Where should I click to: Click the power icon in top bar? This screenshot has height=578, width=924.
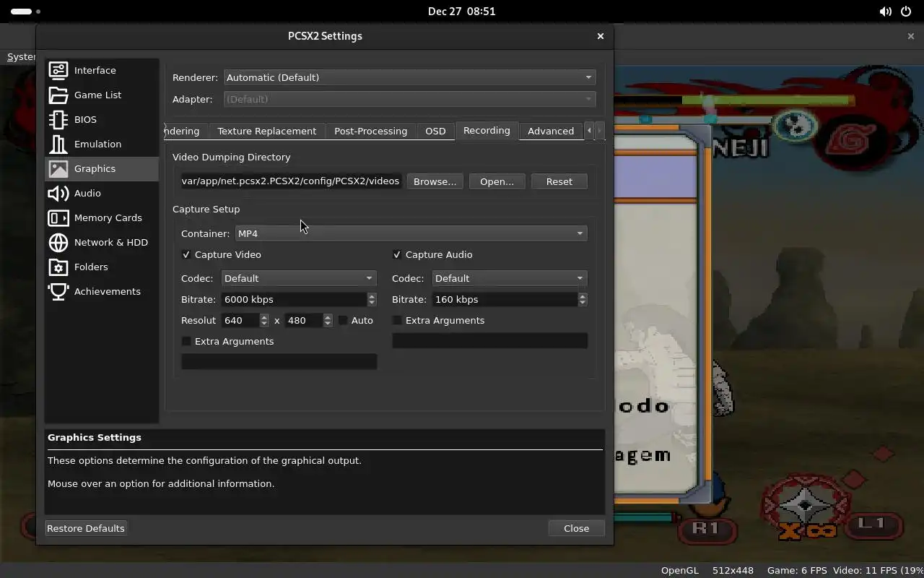pyautogui.click(x=905, y=12)
